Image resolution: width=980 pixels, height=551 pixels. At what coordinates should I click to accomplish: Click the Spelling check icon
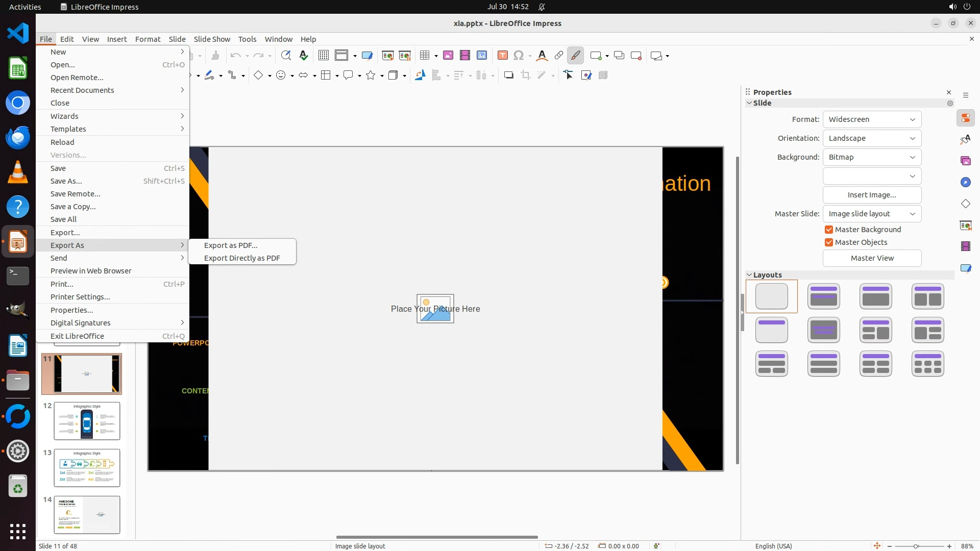tap(304, 56)
